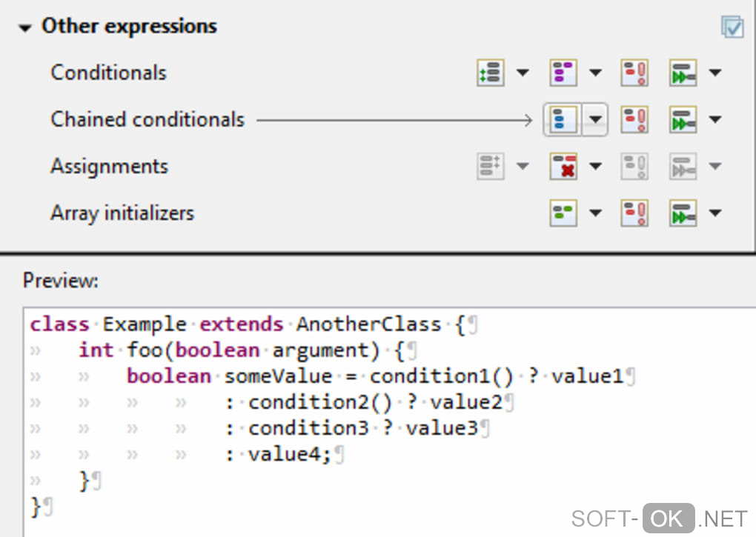Click the Chained conditionals wrap-before-operator icon
This screenshot has height=537, width=756.
(683, 119)
